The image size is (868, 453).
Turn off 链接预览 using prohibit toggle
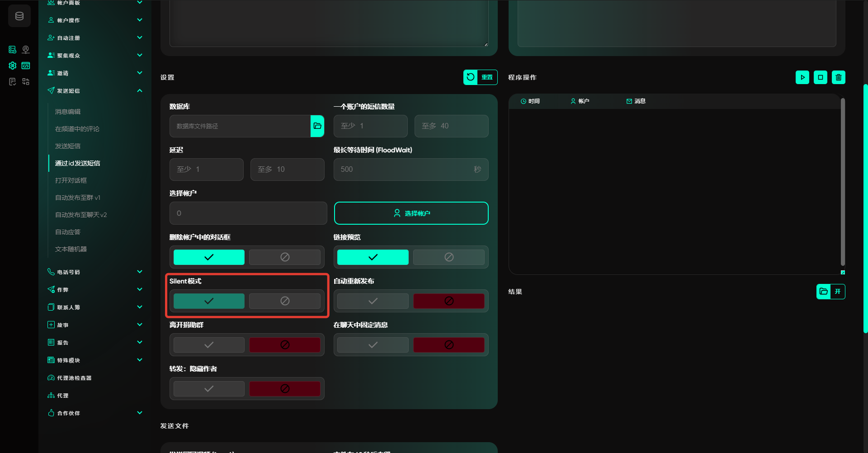click(x=448, y=257)
